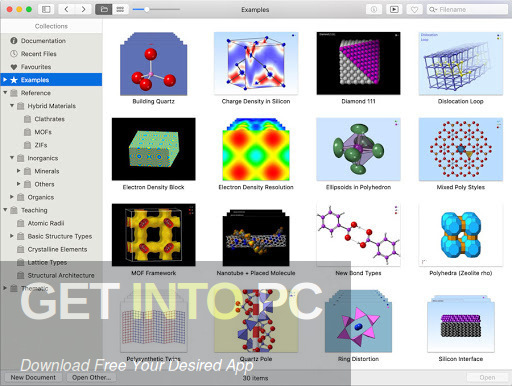This screenshot has width=512, height=386.
Task: Select the Diamond 111 thumbnail
Action: click(358, 63)
